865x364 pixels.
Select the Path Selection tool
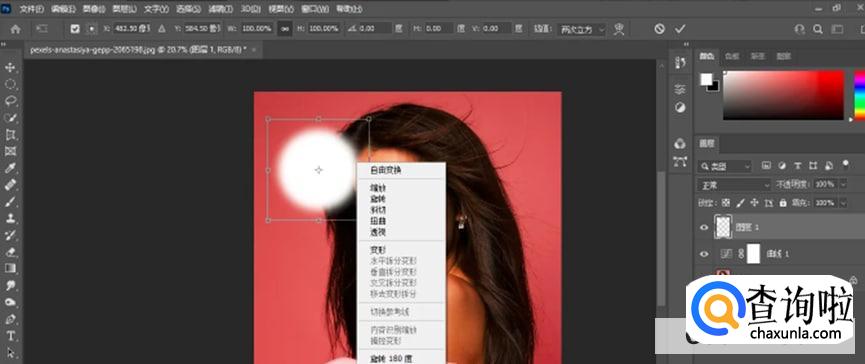coord(10,353)
